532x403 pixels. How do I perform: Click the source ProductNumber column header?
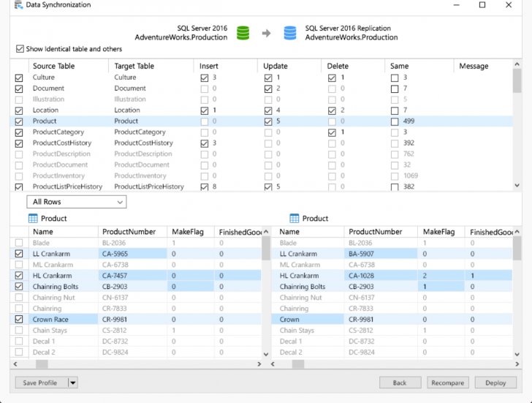133,232
